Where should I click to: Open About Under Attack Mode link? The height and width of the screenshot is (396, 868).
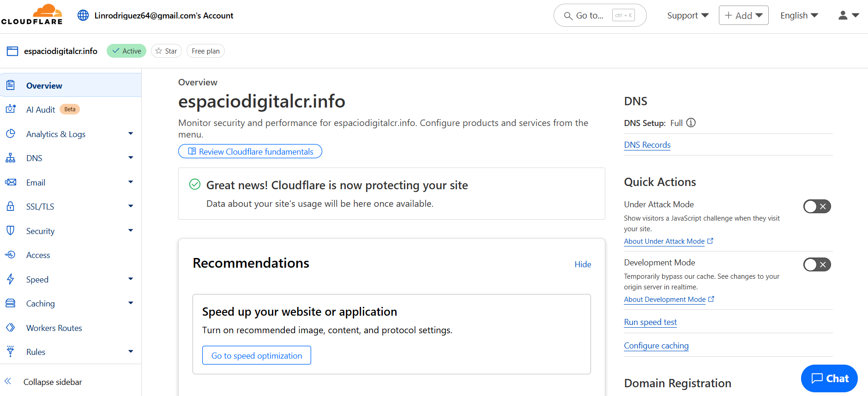pos(664,241)
